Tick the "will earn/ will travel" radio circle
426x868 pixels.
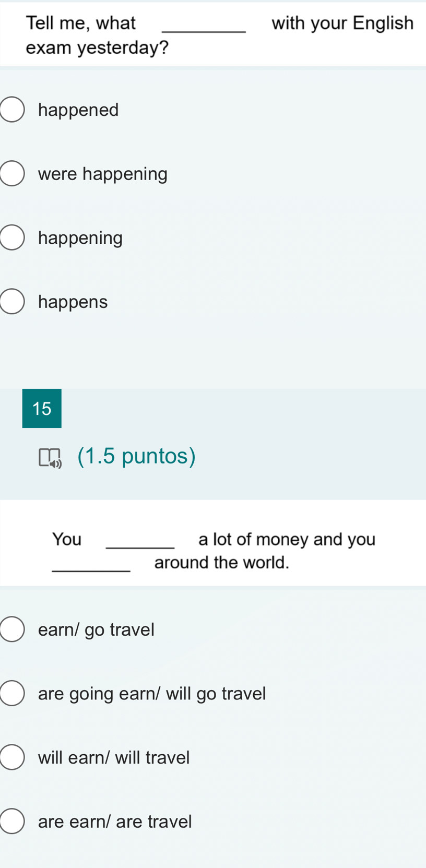pyautogui.click(x=12, y=758)
